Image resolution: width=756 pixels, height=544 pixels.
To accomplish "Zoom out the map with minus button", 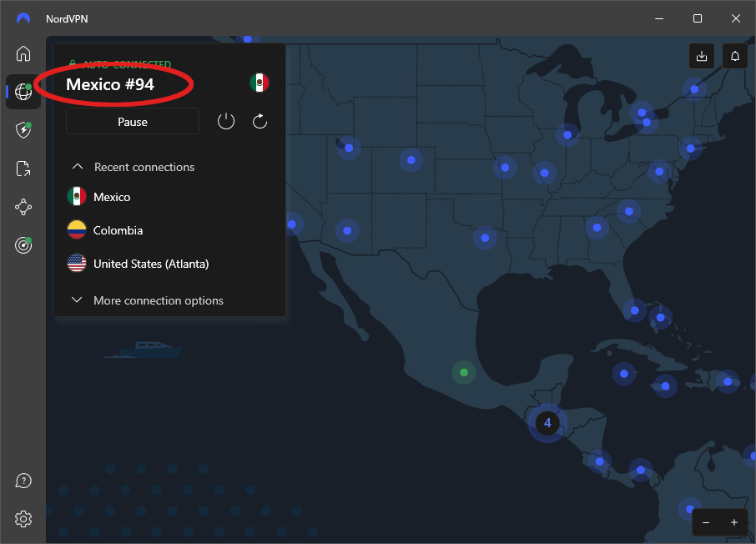I will pyautogui.click(x=706, y=522).
